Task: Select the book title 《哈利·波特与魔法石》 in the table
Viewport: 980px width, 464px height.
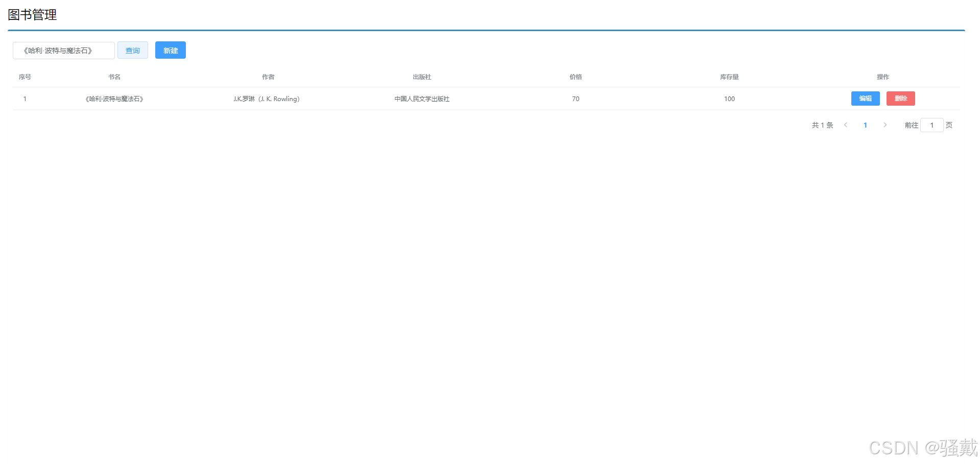Action: point(114,99)
